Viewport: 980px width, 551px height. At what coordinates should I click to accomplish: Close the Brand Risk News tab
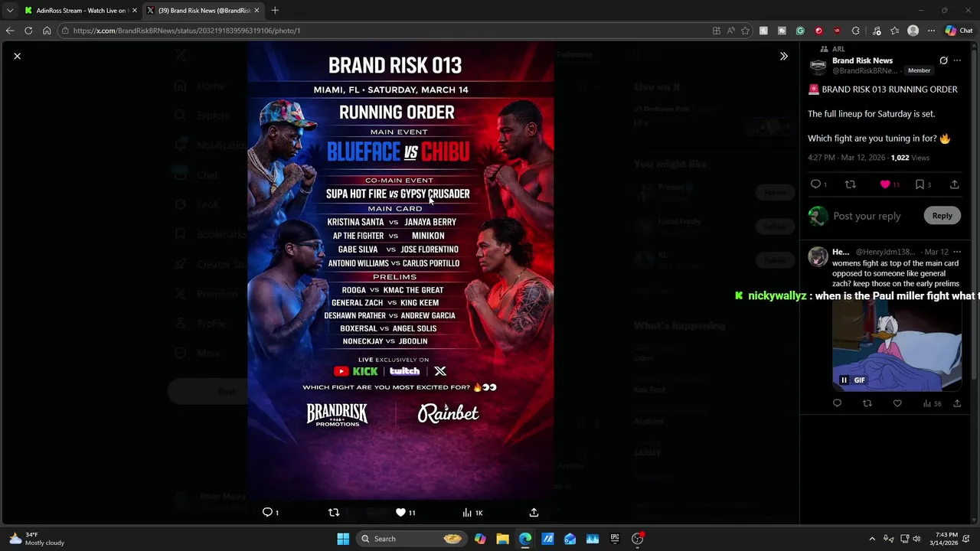point(256,11)
